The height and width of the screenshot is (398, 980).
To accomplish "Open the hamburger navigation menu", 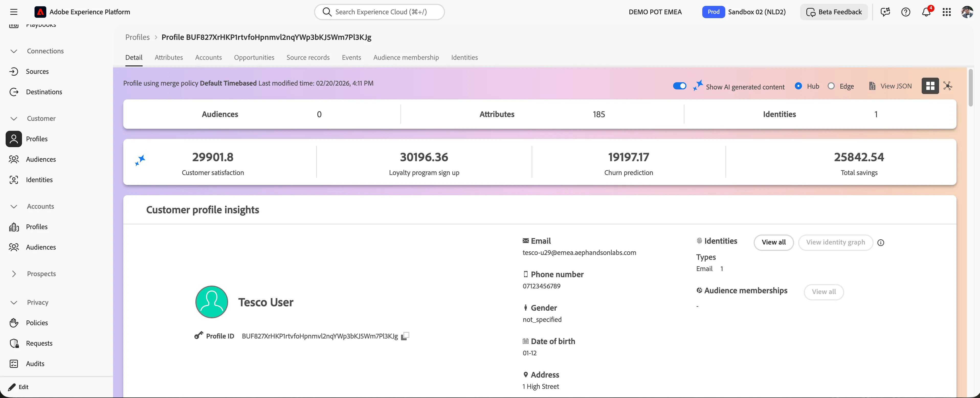I will tap(14, 12).
